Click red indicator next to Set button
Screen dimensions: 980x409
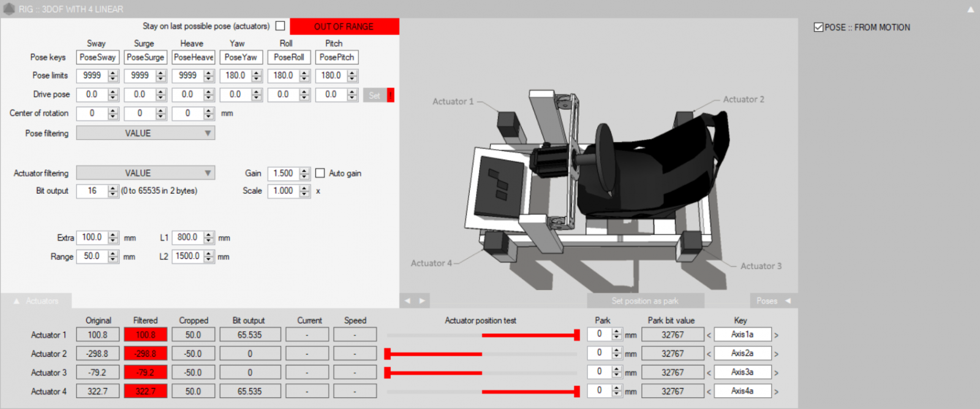[391, 95]
